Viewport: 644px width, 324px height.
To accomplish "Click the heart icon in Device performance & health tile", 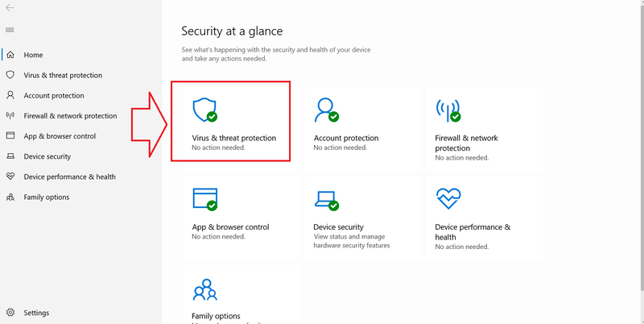I will coord(447,198).
